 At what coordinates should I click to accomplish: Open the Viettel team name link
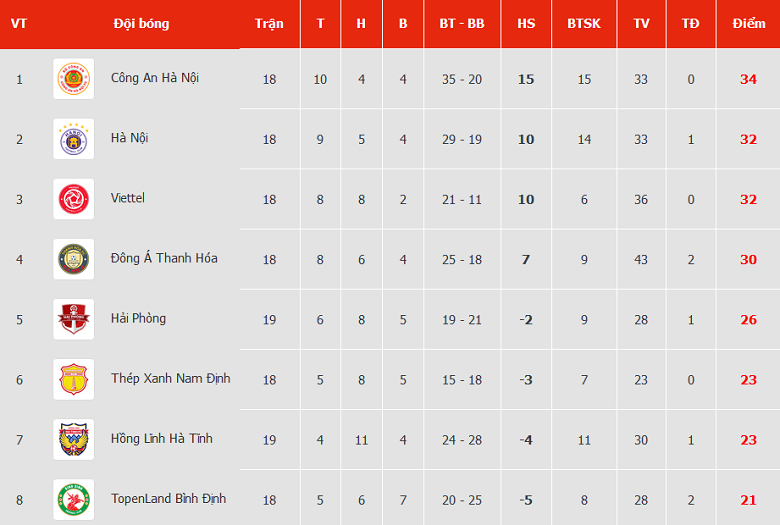click(x=128, y=198)
